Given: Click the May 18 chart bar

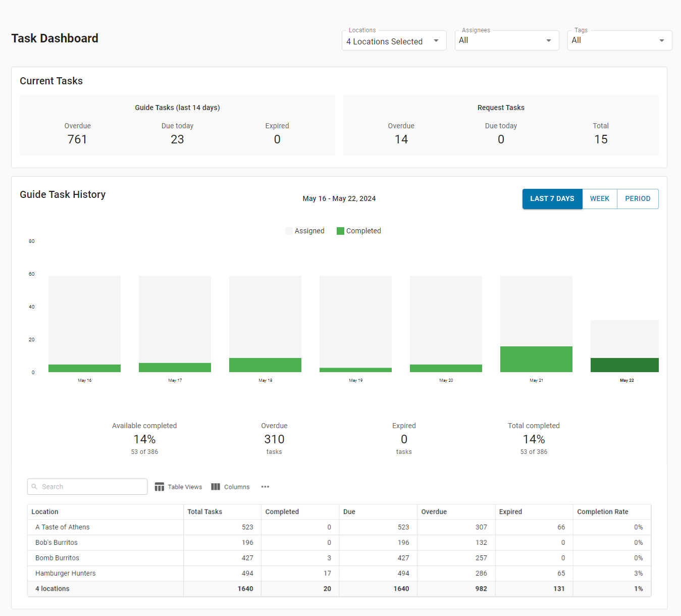Looking at the screenshot, I should (265, 324).
